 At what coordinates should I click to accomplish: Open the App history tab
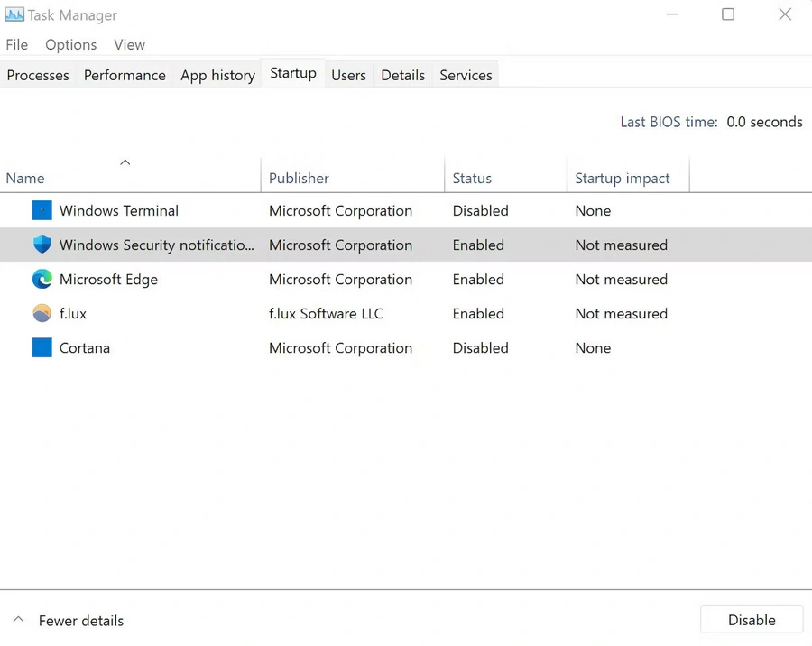click(x=217, y=75)
